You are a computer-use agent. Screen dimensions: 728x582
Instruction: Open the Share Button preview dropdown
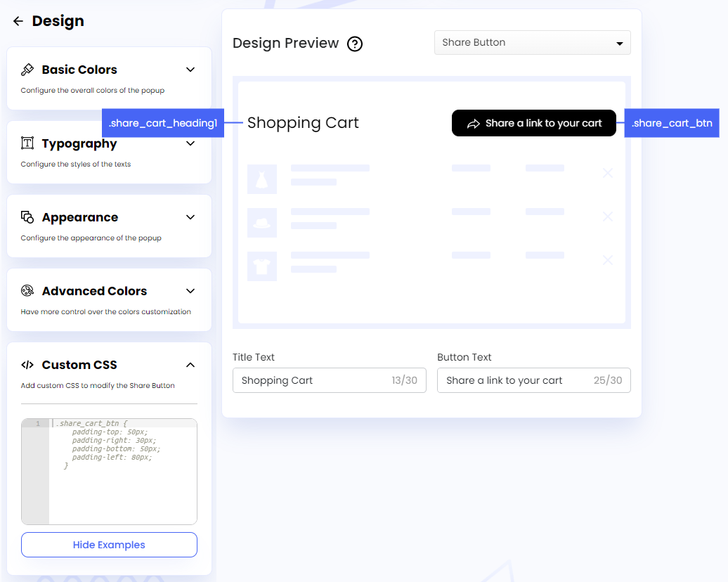click(532, 42)
